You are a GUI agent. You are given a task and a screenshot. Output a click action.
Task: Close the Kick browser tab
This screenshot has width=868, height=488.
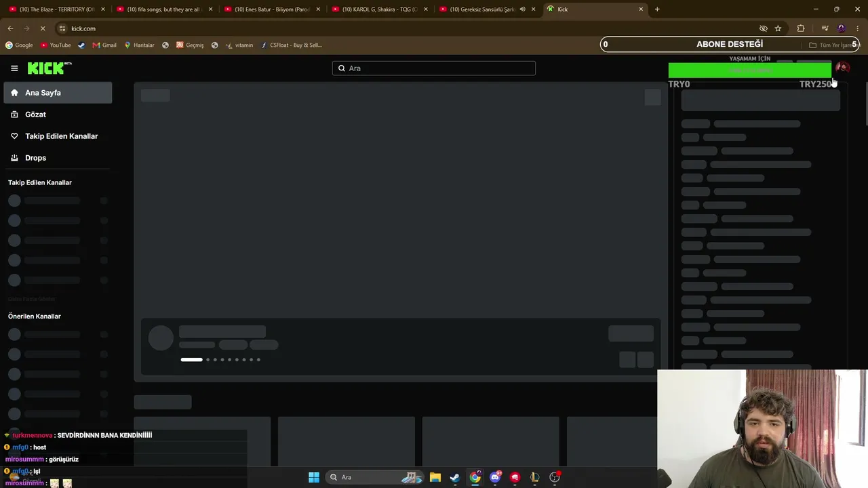click(x=641, y=9)
